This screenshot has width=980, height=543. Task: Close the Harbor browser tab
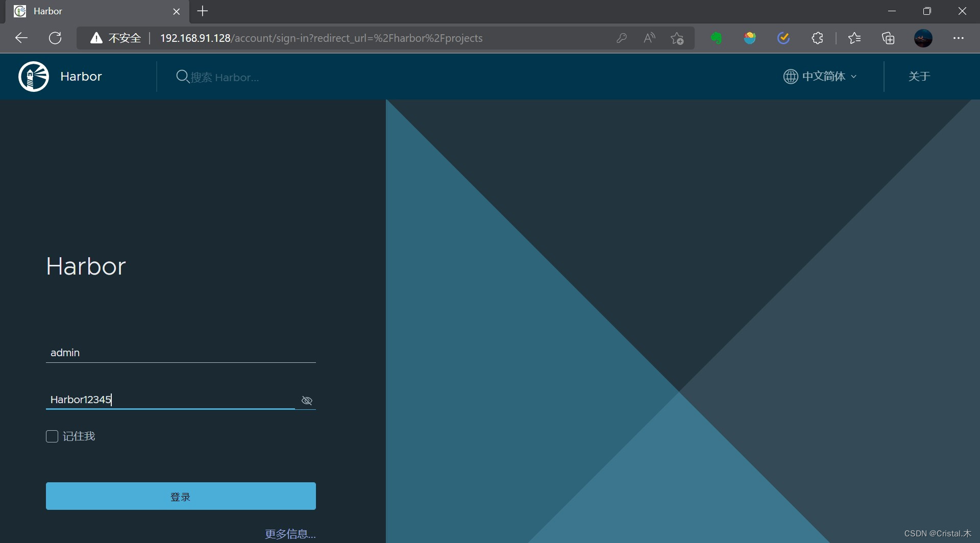177,11
